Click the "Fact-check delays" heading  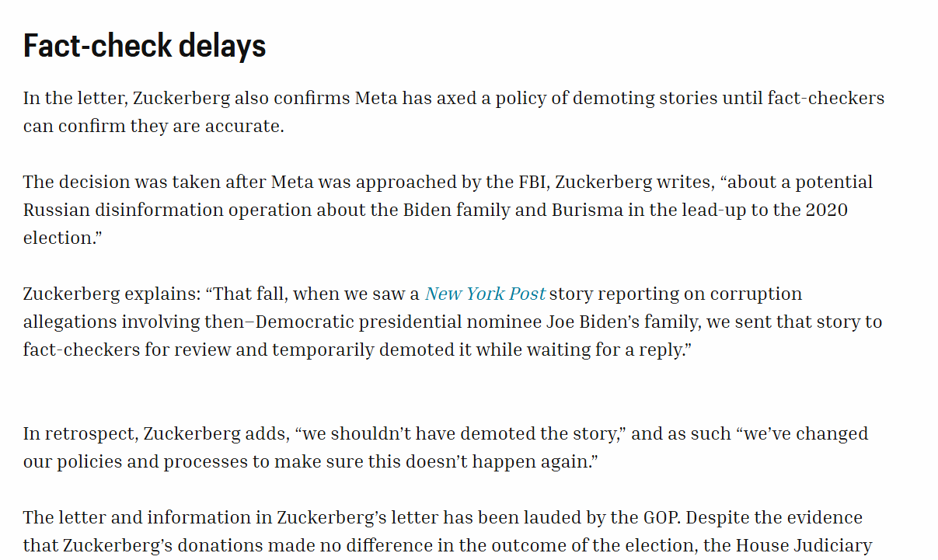click(145, 47)
